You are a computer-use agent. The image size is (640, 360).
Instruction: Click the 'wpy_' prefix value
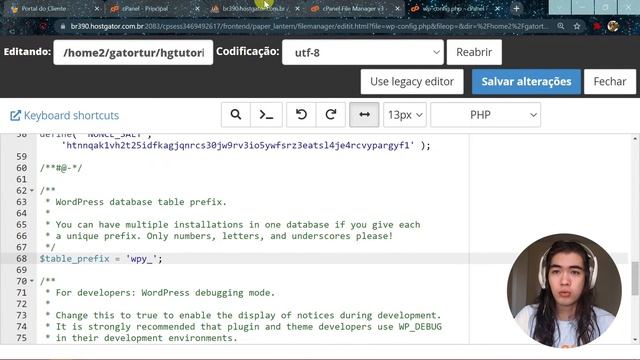pyautogui.click(x=141, y=259)
